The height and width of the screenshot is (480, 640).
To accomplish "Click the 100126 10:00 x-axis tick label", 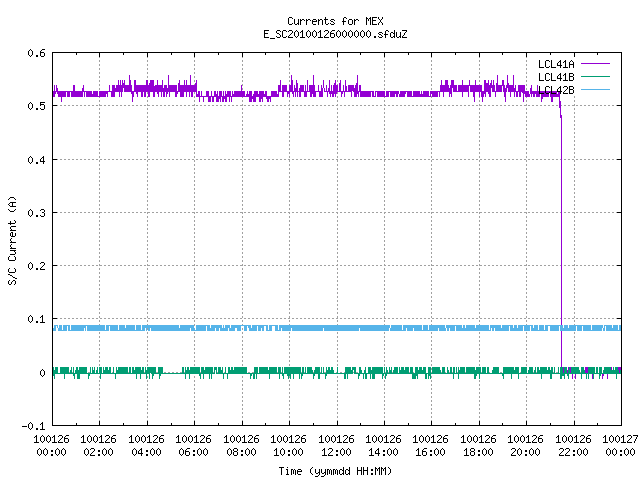I will (x=289, y=445).
